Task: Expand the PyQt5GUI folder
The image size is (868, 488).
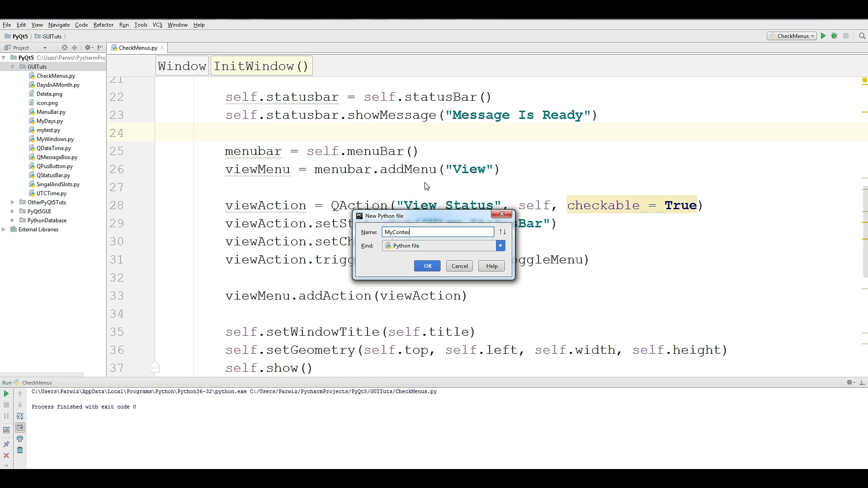Action: 13,211
